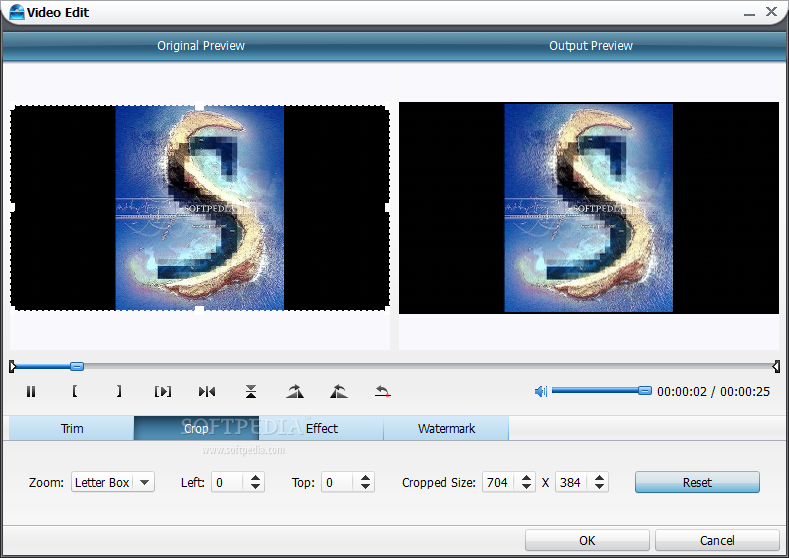Cancel the video edit dialog
Image resolution: width=789 pixels, height=558 pixels.
(x=717, y=540)
